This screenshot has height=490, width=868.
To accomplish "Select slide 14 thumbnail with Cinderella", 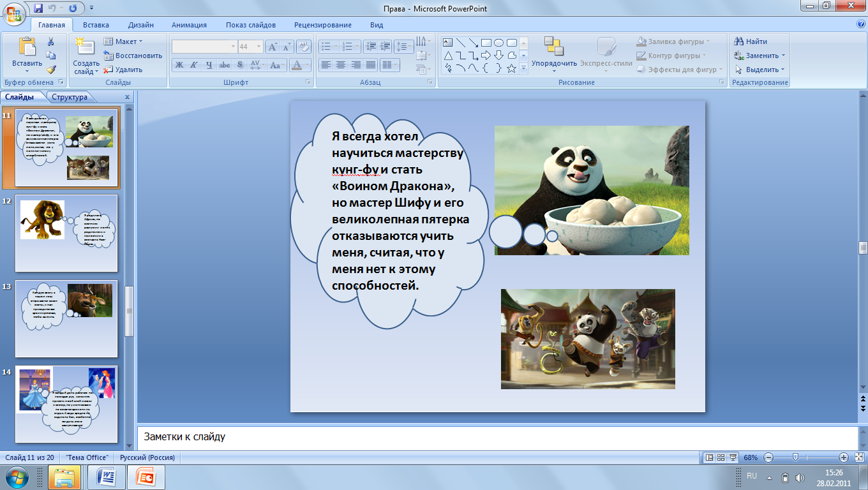I will tap(66, 404).
